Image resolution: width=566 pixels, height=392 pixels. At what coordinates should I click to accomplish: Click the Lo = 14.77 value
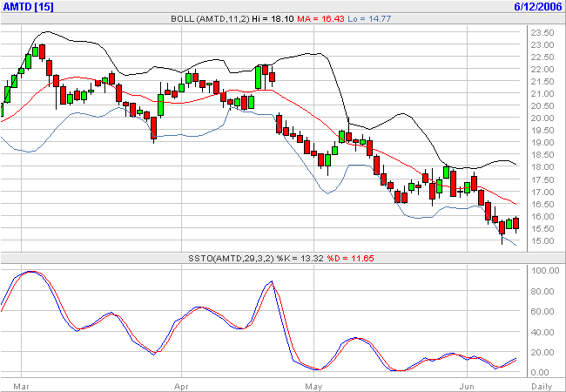pos(369,19)
